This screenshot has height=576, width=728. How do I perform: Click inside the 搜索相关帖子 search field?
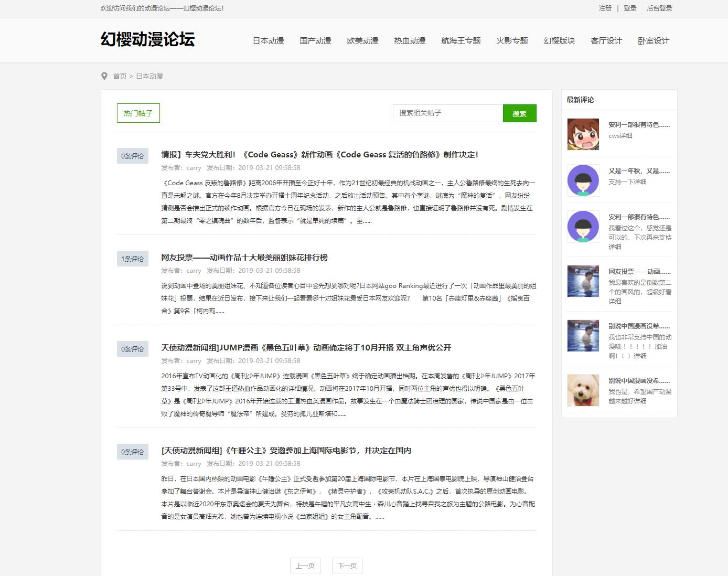tap(447, 113)
